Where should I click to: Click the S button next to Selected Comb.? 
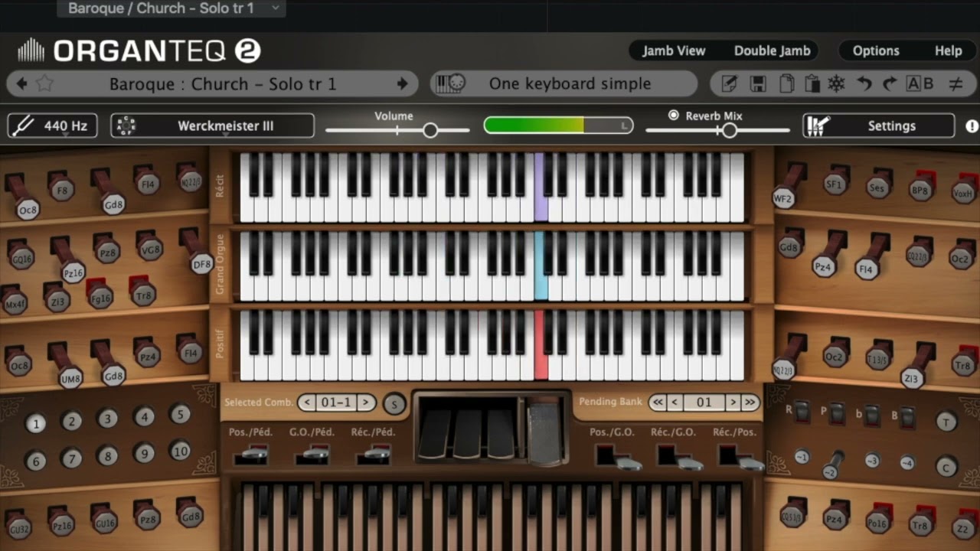[394, 403]
